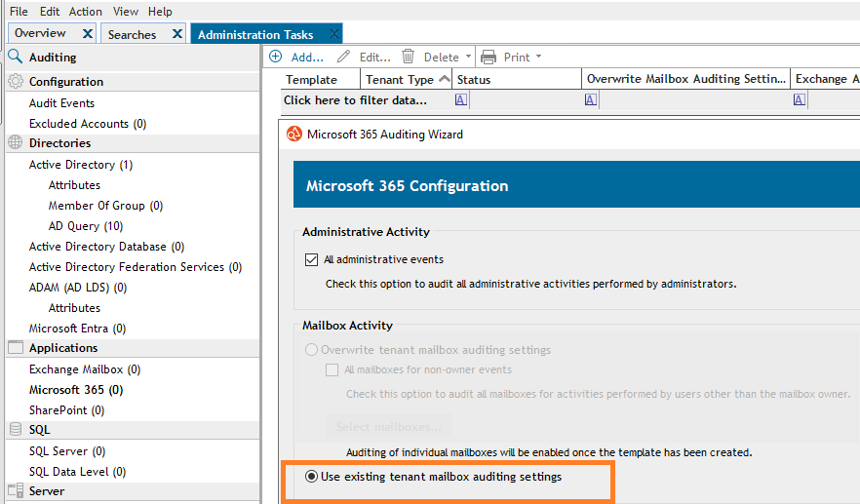Click the Status column header
Viewport: 860px width, 504px height.
pyautogui.click(x=516, y=80)
